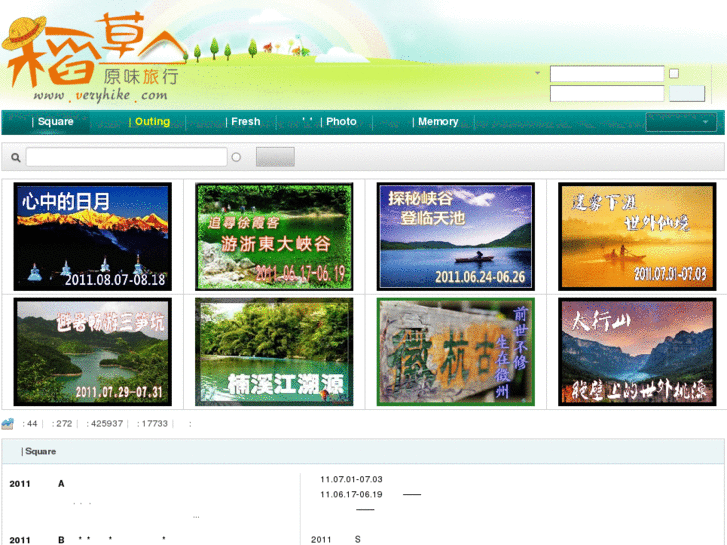
Task: Open the Fresh navigation tab
Action: 243,122
